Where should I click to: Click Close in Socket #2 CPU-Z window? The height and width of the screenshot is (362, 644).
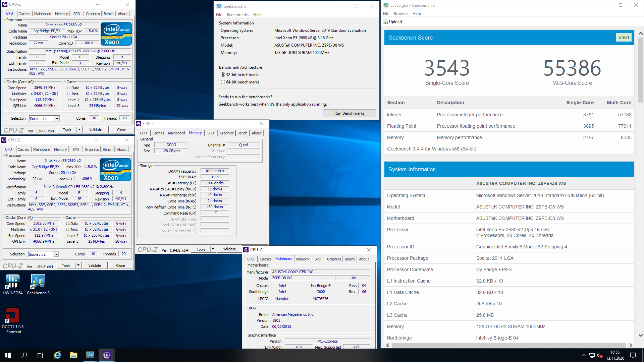pos(120,266)
